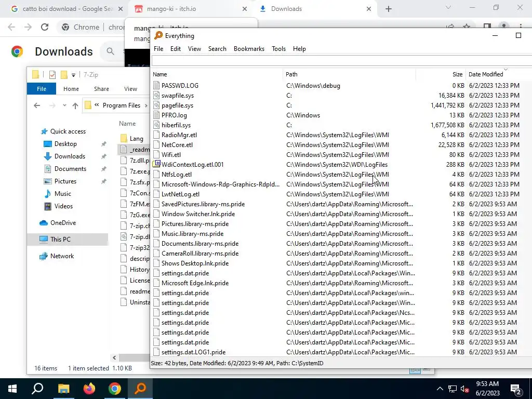
Task: Maximize the Everything window
Action: pyautogui.click(x=518, y=35)
